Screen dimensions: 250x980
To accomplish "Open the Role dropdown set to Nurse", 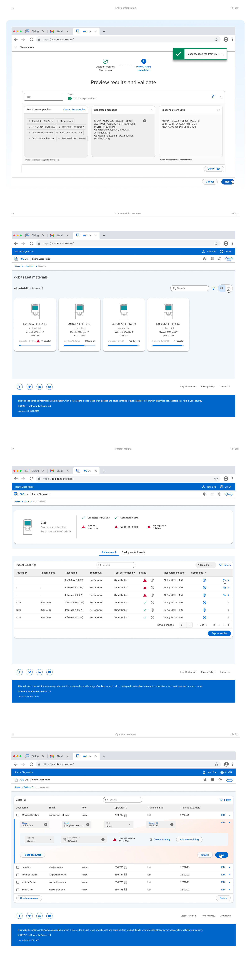I will click(119, 824).
